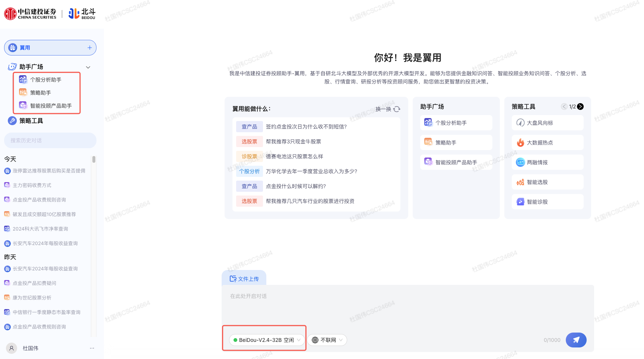The image size is (644, 359).
Task: Click the 策略助手 card icon
Action: 428,142
